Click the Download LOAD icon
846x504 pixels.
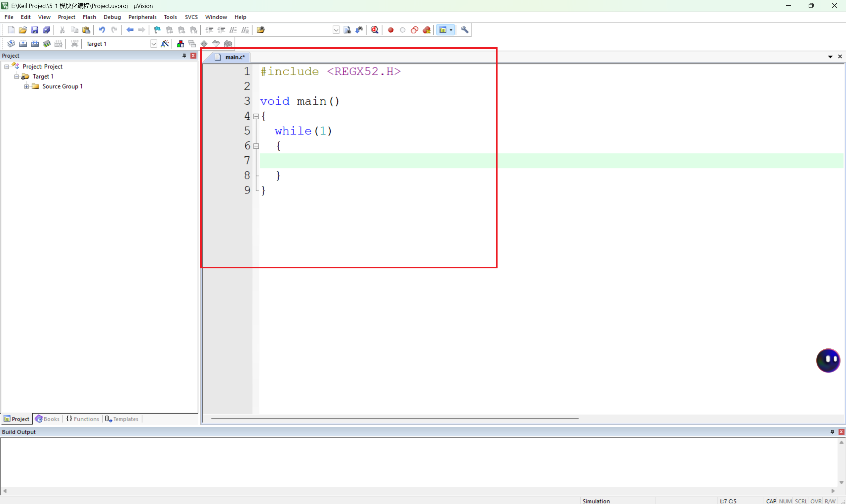(x=74, y=44)
